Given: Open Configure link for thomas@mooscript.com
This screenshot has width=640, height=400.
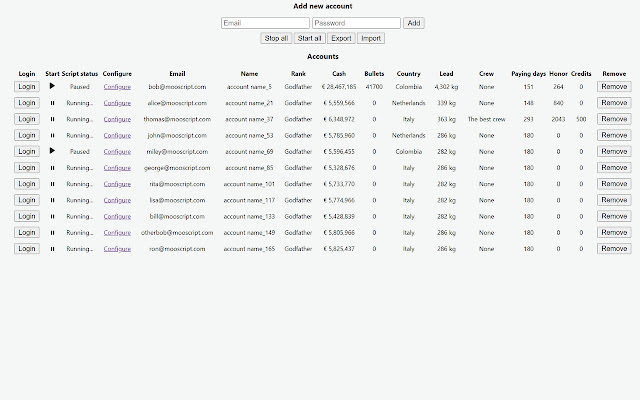Looking at the screenshot, I should pyautogui.click(x=117, y=119).
